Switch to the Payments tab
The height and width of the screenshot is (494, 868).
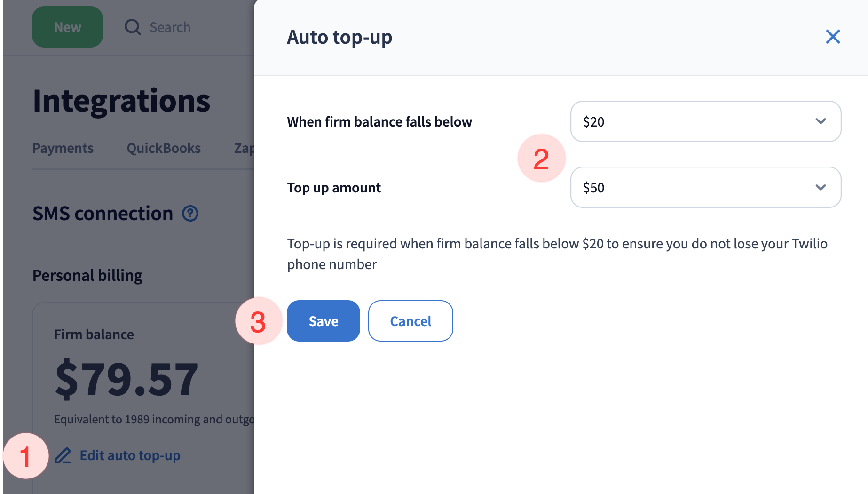(63, 148)
